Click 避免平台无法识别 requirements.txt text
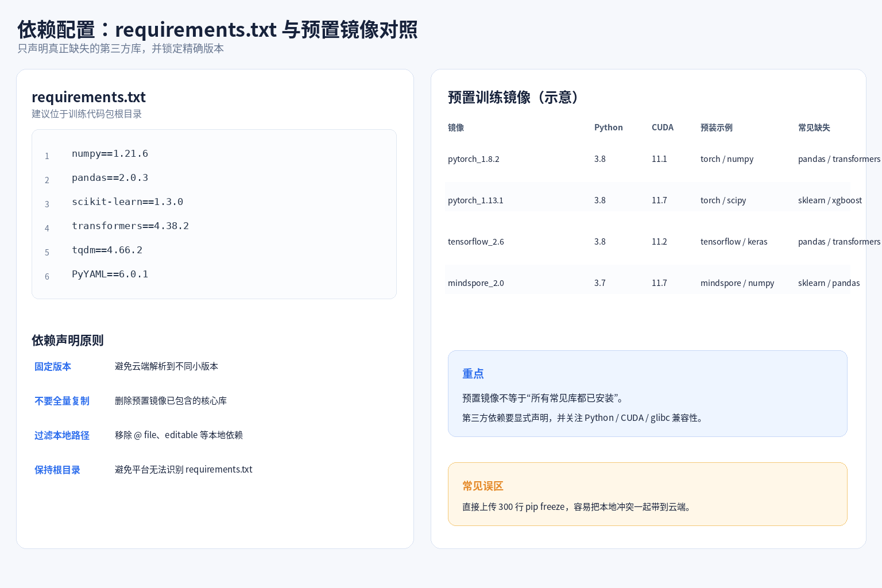Screen dimensions: 882x588 [184, 470]
